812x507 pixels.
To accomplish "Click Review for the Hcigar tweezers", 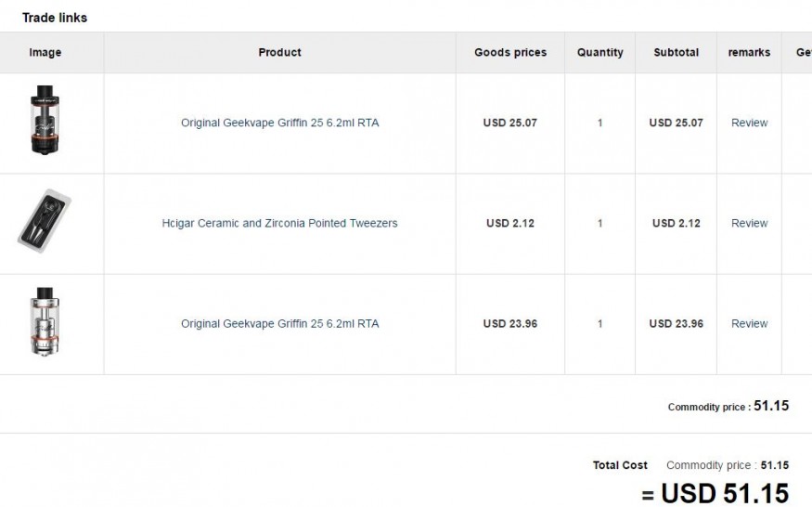I will (x=749, y=223).
